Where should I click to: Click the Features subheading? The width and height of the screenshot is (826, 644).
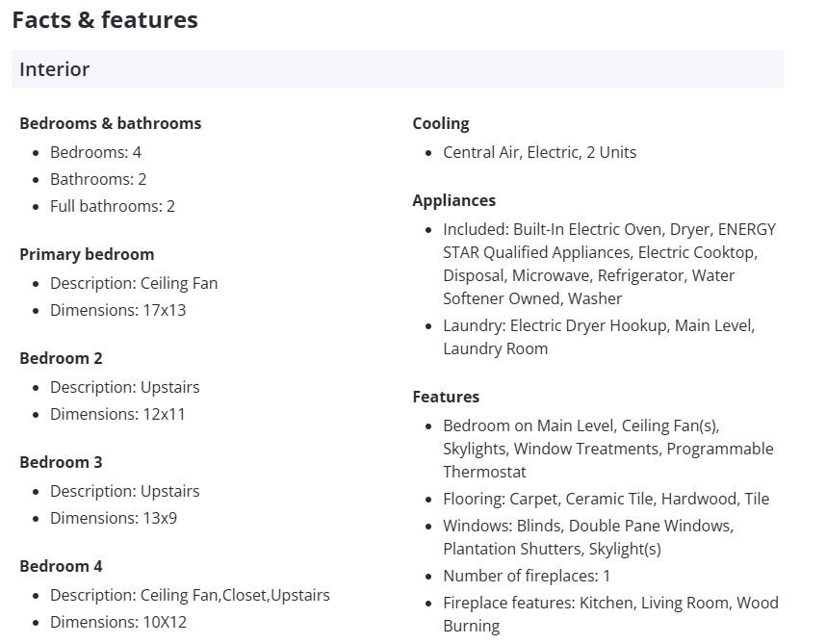(x=446, y=397)
